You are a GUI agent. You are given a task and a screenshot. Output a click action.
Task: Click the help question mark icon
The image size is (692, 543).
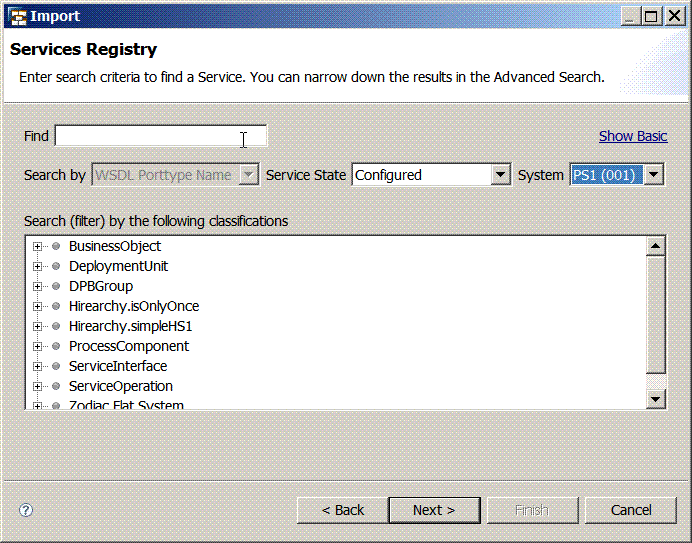[x=26, y=510]
